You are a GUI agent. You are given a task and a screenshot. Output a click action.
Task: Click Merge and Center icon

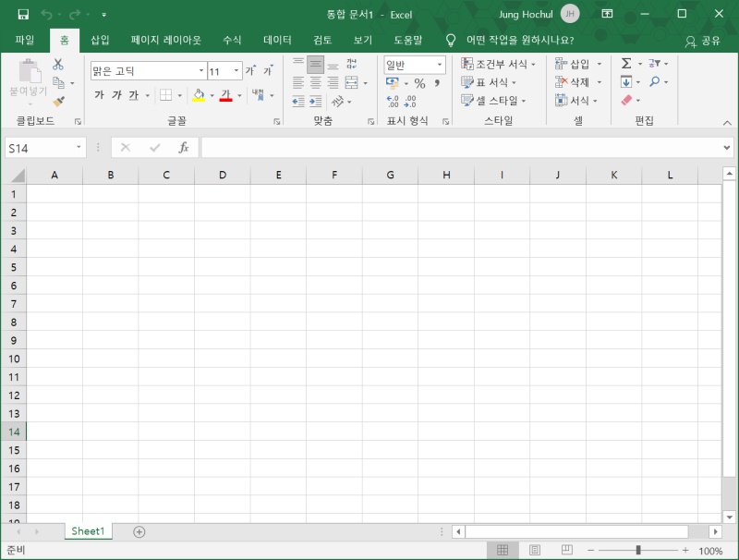352,82
